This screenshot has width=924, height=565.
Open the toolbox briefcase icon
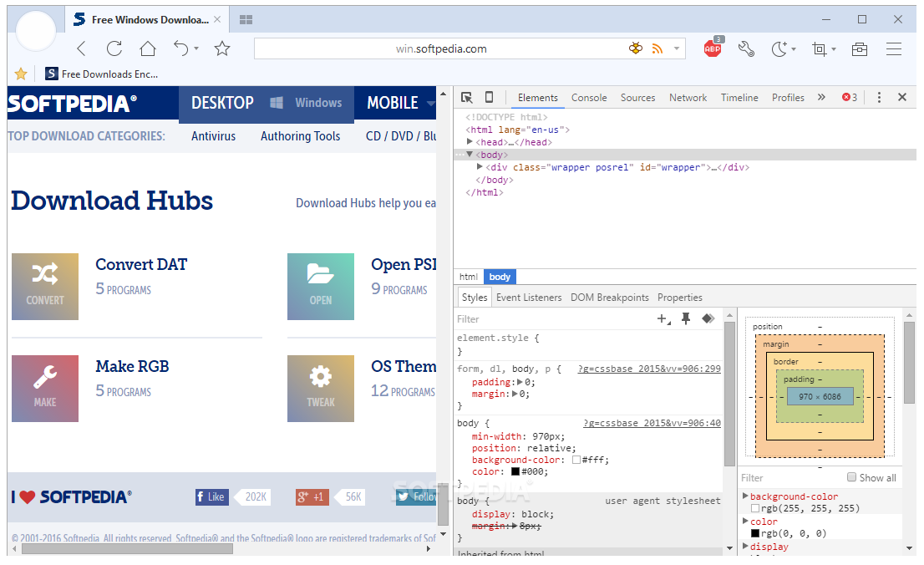(860, 49)
